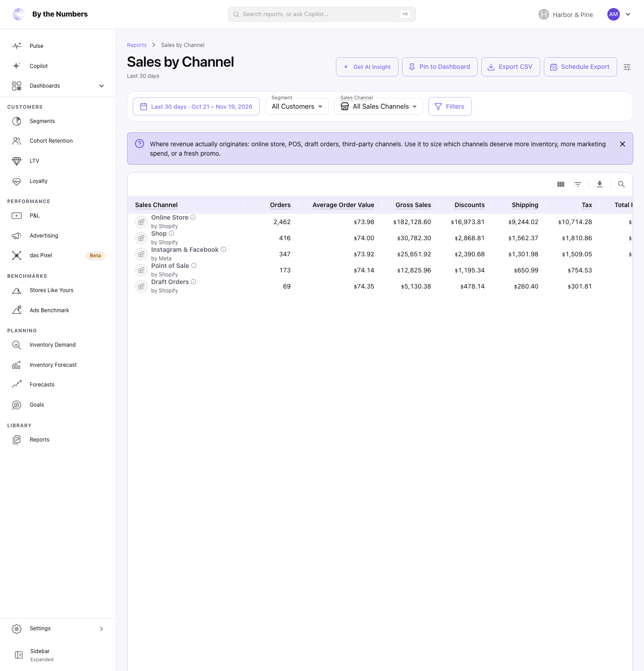The height and width of the screenshot is (671, 644).
Task: Sort by the Gross Sales column header
Action: [413, 205]
